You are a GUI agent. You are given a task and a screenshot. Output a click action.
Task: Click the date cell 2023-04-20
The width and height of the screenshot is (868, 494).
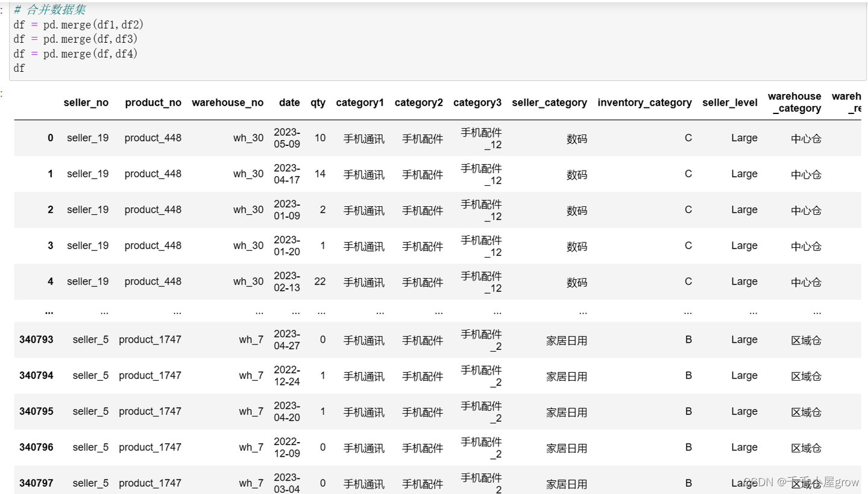(x=287, y=411)
